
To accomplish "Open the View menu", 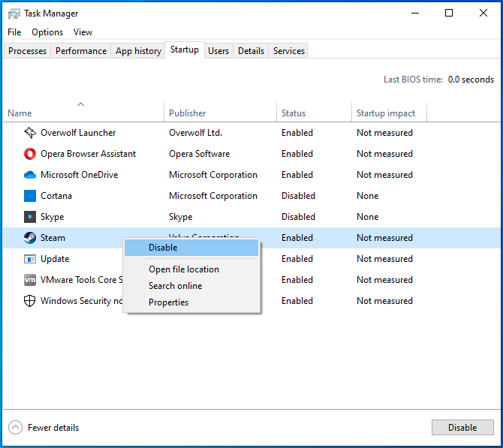I will 83,32.
